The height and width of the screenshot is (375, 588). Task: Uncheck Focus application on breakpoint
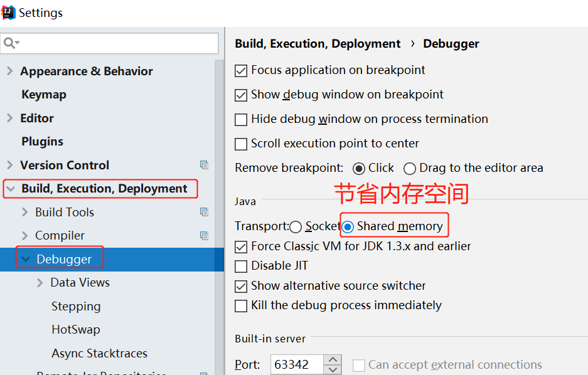tap(241, 71)
